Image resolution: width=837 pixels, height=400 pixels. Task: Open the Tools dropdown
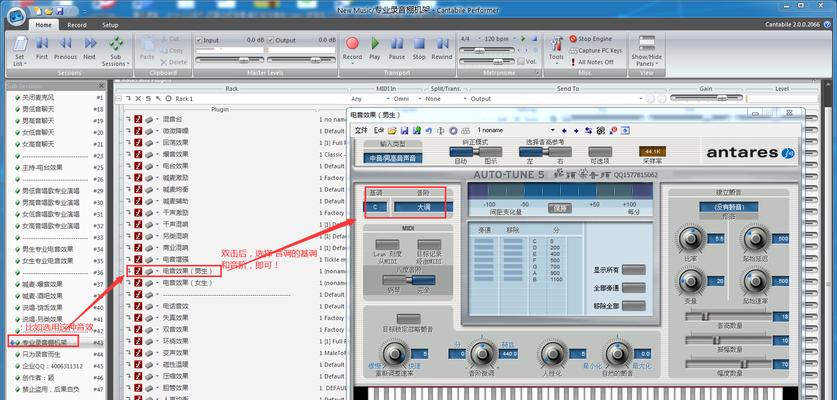coord(556,49)
